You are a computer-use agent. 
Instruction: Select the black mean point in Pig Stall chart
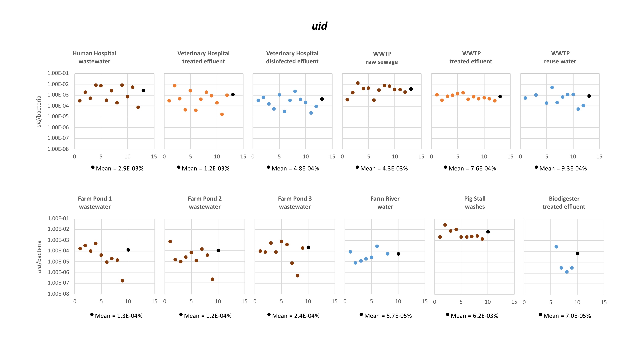tap(488, 232)
